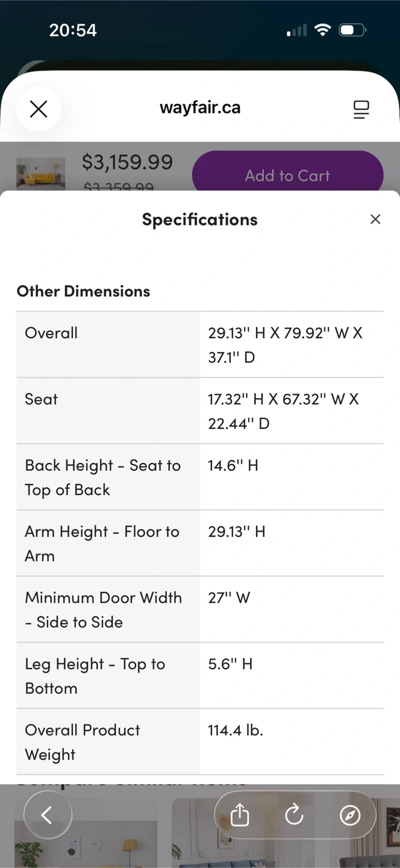Select the Overall dimensions row
The height and width of the screenshot is (868, 400).
[x=199, y=345]
